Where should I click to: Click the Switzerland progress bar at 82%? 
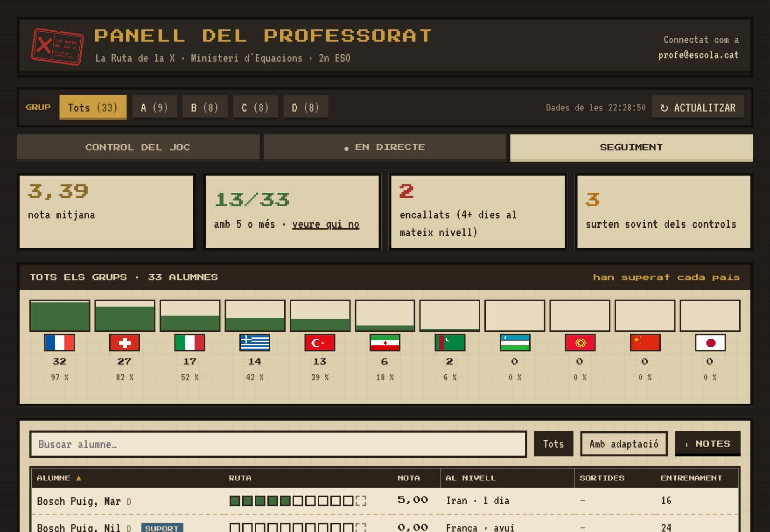tap(125, 316)
